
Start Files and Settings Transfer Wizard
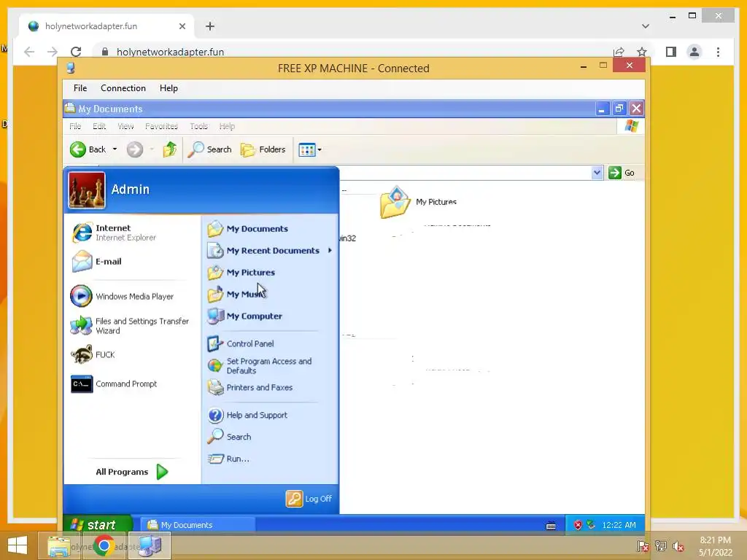coord(130,326)
